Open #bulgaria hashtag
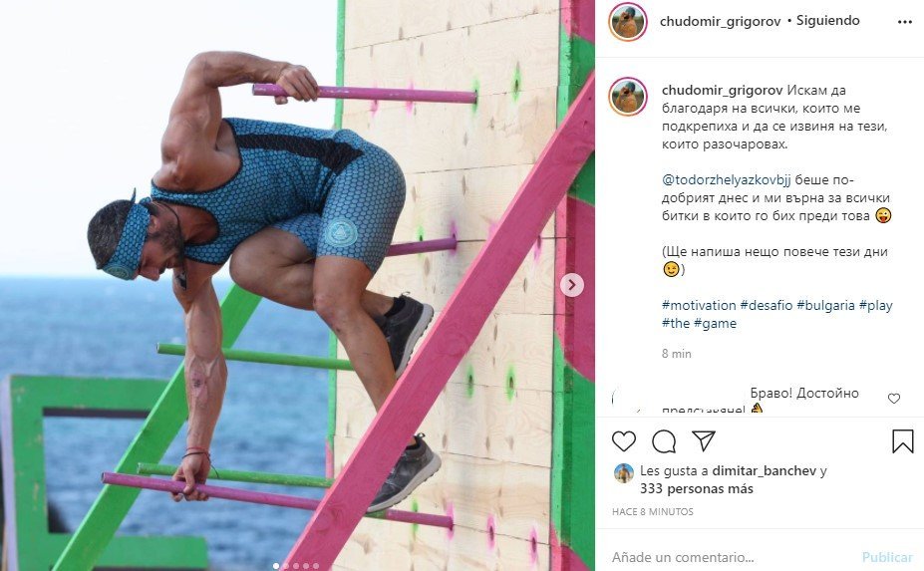The image size is (924, 571). [x=825, y=305]
